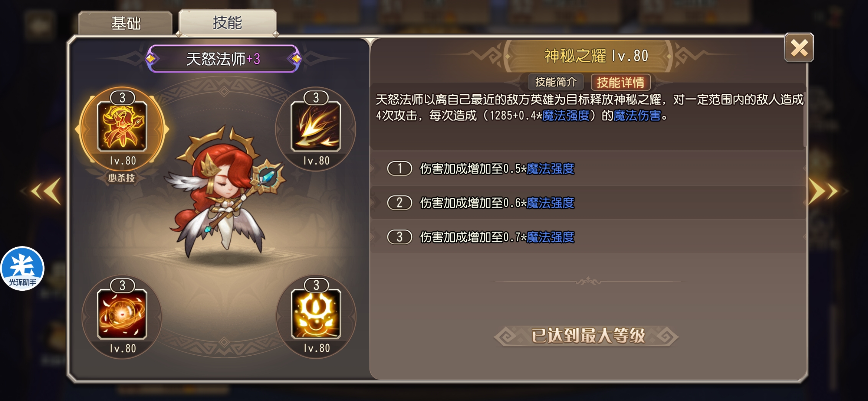Expand upgrade tier 2 damage bonus row
868x401 pixels.
tap(588, 203)
